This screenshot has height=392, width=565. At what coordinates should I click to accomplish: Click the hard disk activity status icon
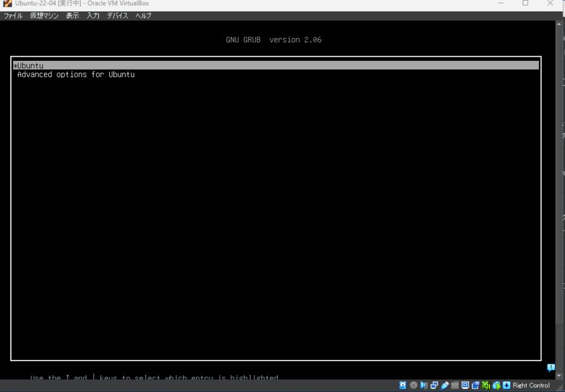tap(403, 385)
